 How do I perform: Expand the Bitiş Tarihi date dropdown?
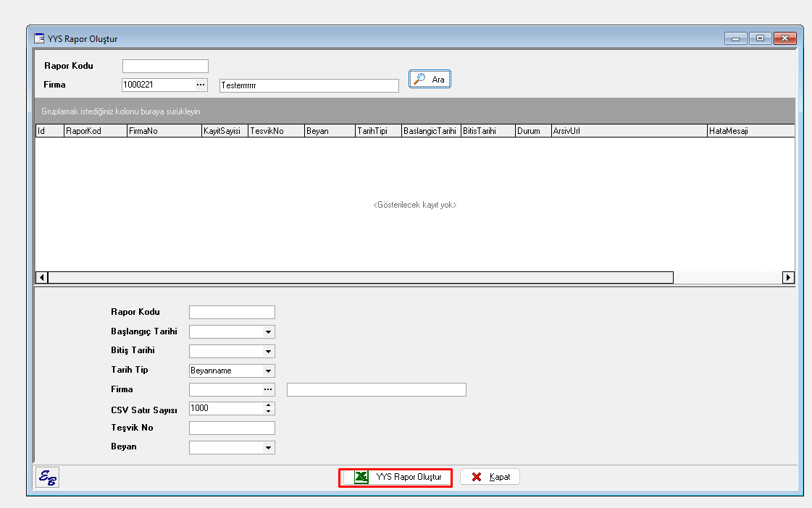[268, 352]
